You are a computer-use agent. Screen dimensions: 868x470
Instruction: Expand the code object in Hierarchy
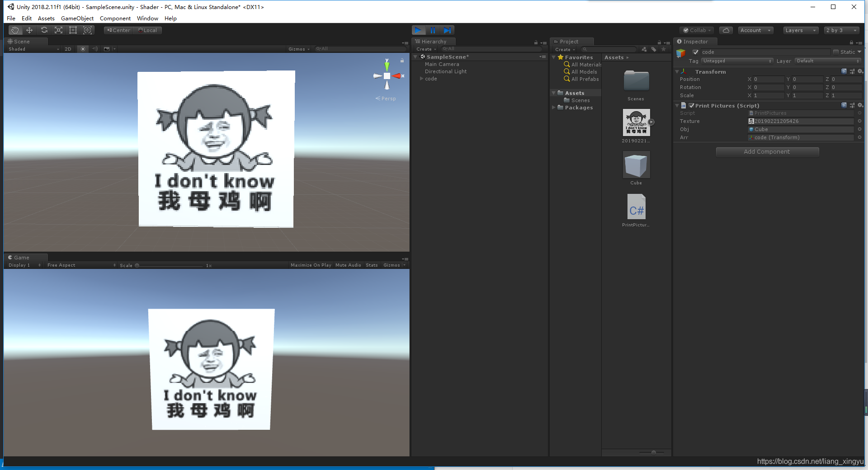(421, 79)
